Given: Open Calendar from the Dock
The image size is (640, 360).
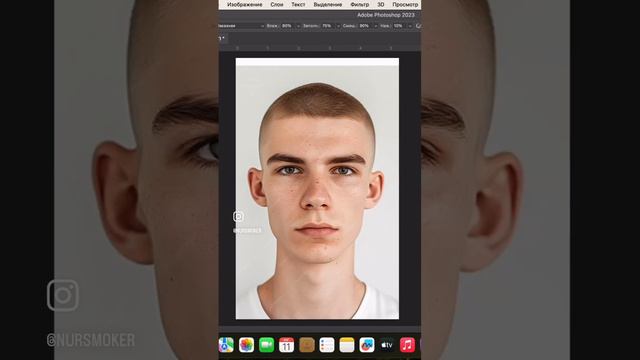Looking at the screenshot, I should click(x=287, y=345).
